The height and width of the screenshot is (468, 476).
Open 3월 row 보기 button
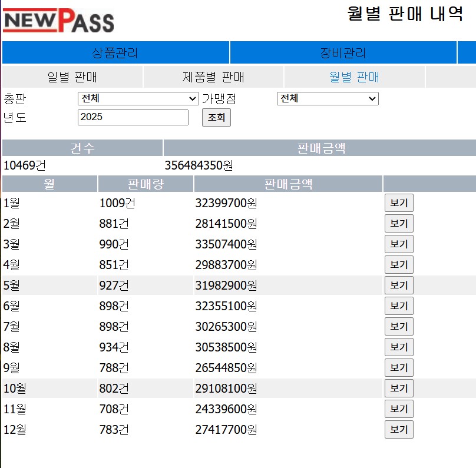399,244
